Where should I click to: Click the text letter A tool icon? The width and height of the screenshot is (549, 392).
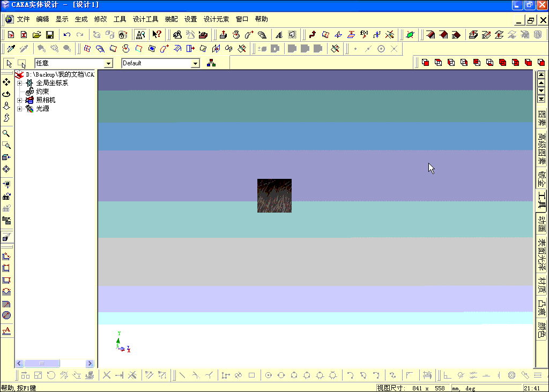(279, 35)
